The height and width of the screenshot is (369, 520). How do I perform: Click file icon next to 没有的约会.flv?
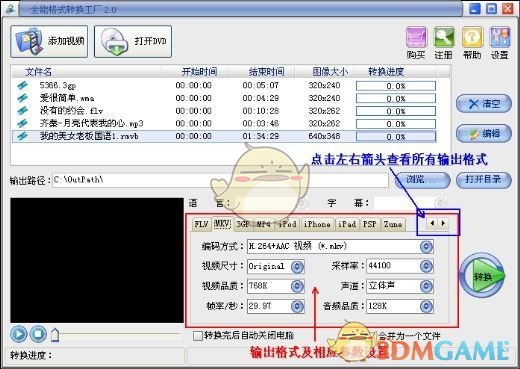point(23,111)
